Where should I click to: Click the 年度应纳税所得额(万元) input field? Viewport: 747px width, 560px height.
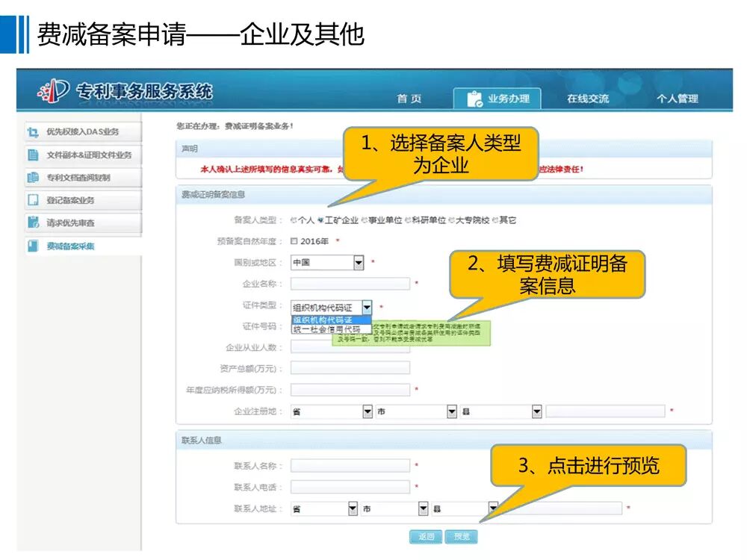(350, 390)
